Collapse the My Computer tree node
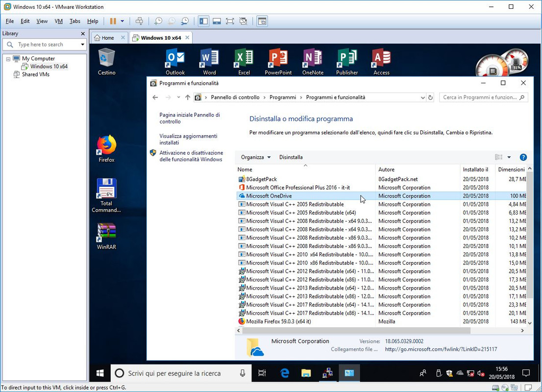This screenshot has width=542, height=392. [8, 59]
